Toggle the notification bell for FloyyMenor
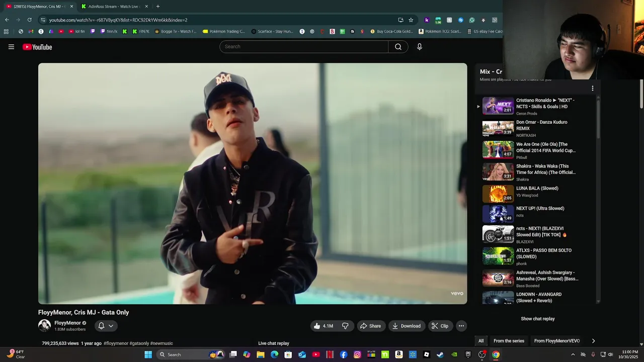This screenshot has width=644, height=362. 101,326
